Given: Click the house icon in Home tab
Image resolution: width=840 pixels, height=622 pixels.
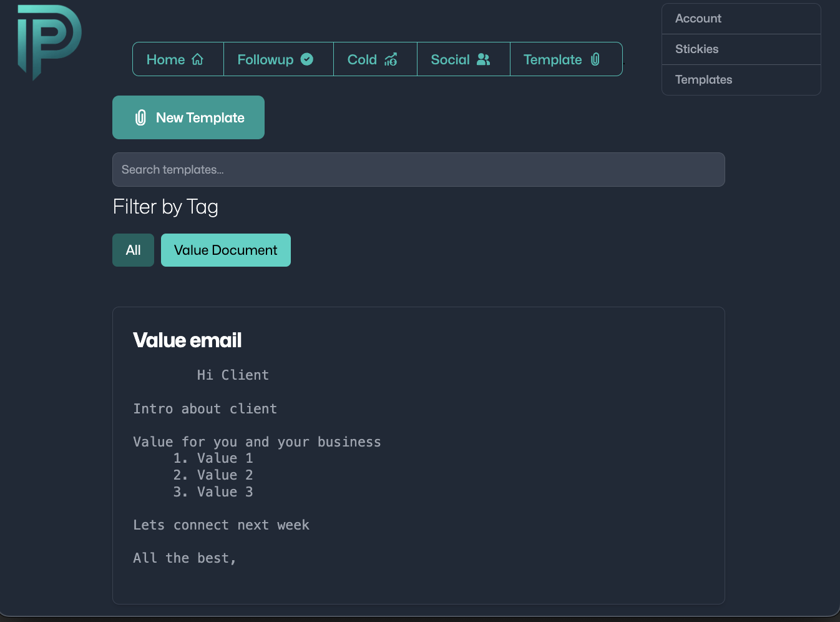Looking at the screenshot, I should tap(198, 59).
